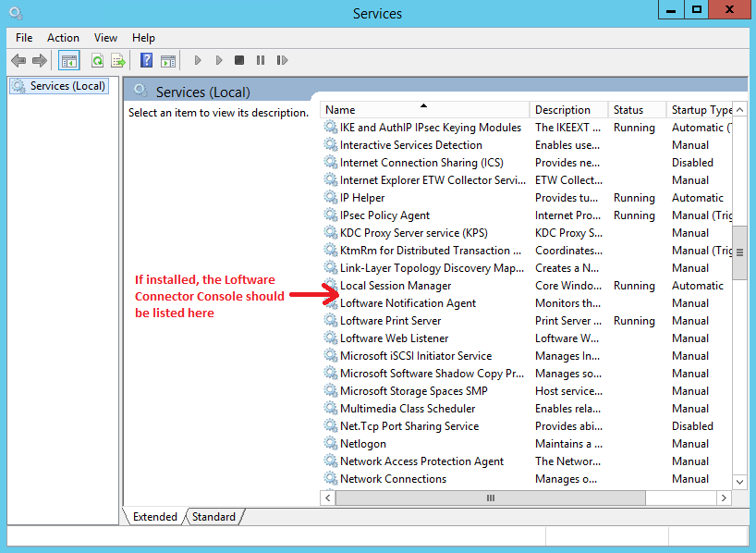Refresh the services list
Screen dimensions: 756x553
pyautogui.click(x=97, y=60)
